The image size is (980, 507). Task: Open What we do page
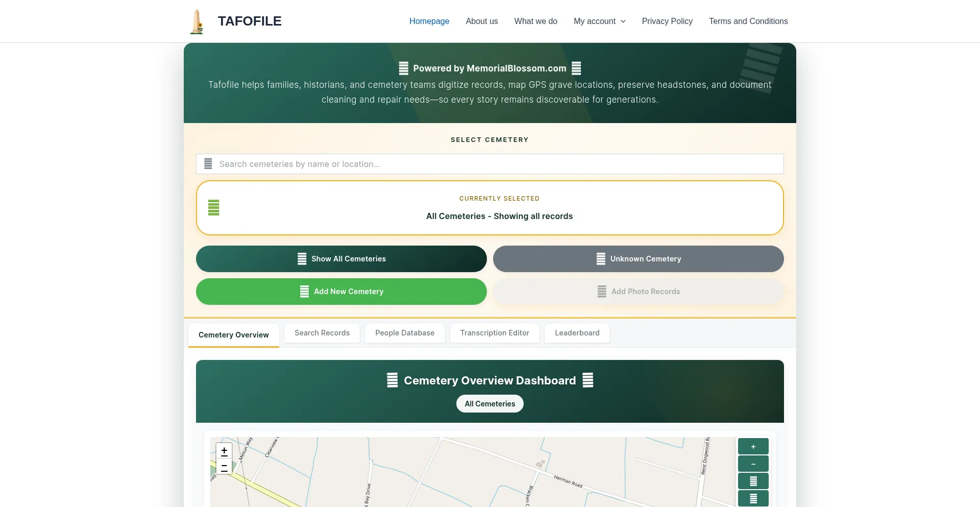(535, 21)
